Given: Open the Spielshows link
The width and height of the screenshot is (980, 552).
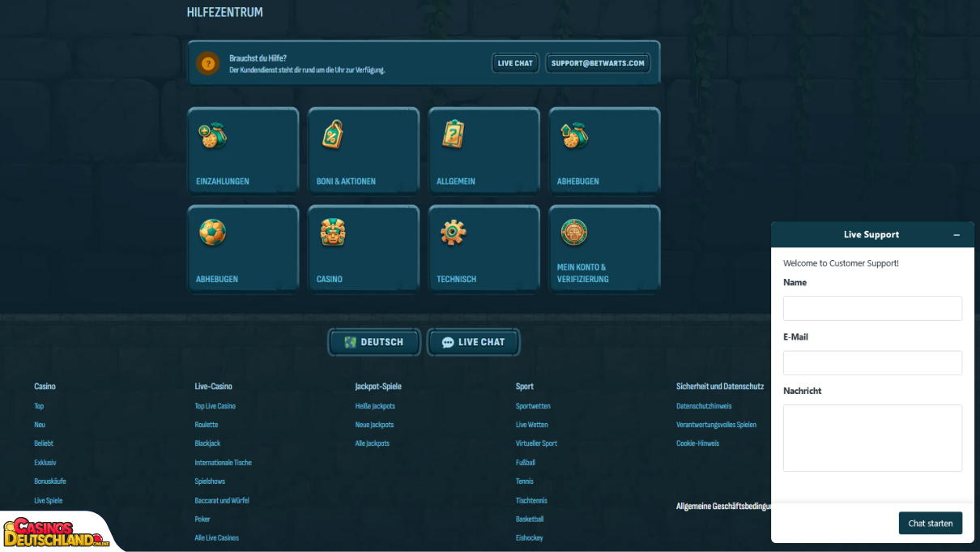Looking at the screenshot, I should point(210,481).
